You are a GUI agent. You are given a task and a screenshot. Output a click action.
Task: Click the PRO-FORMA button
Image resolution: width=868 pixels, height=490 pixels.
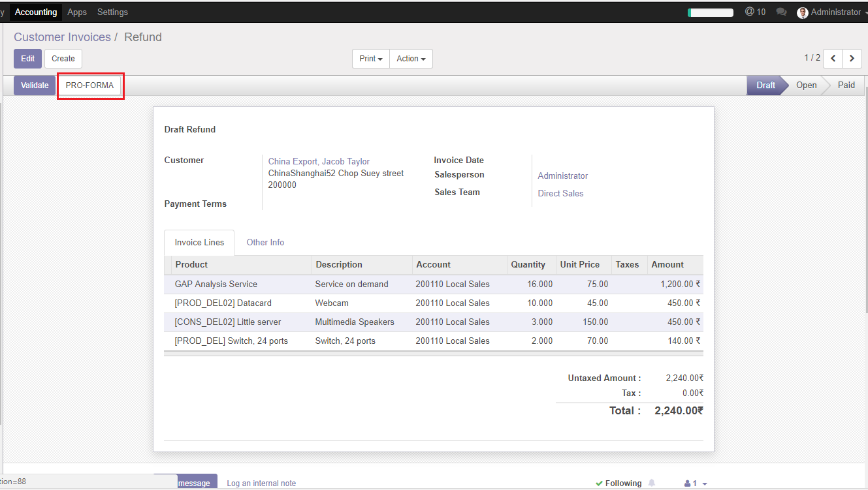point(90,85)
